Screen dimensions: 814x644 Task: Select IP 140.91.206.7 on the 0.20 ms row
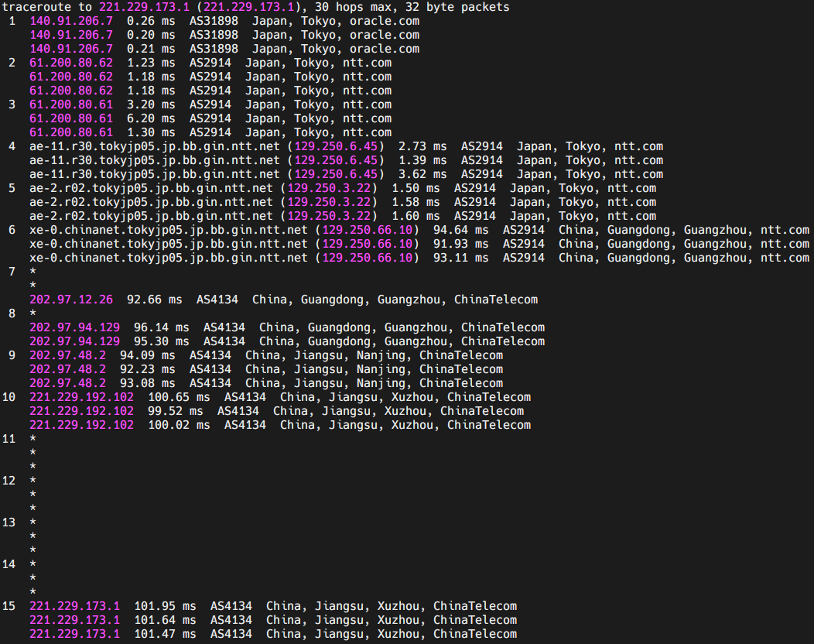[71, 36]
